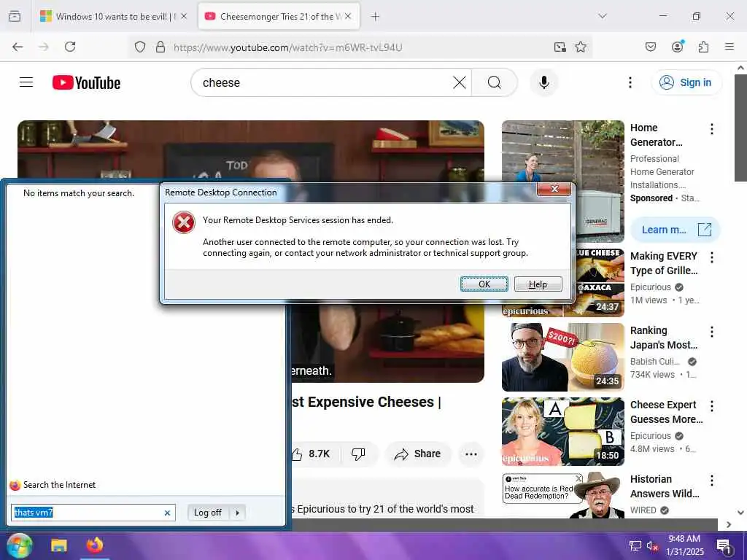Open options for Historian Answers video
The width and height of the screenshot is (747, 560).
click(x=712, y=481)
